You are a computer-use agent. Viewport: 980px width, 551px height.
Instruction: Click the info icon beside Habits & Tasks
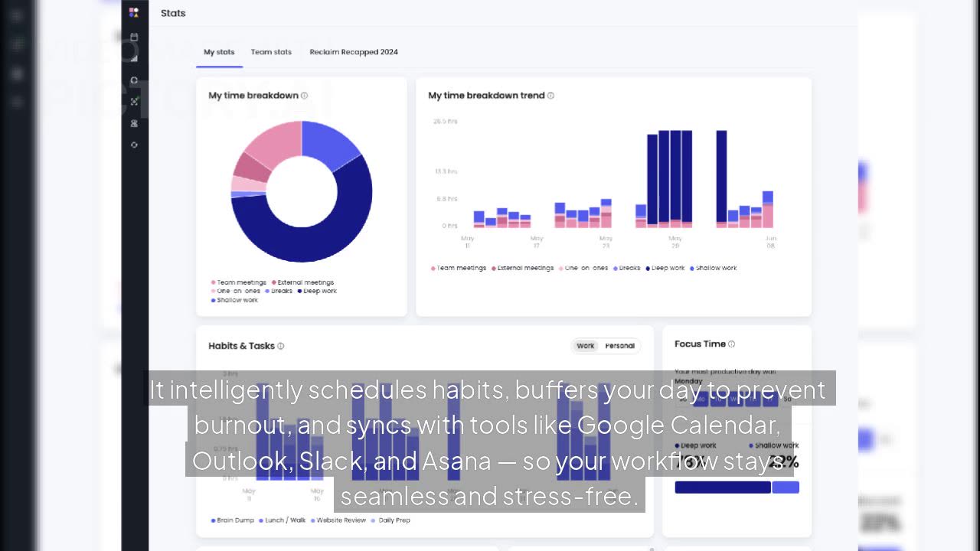[x=280, y=346]
